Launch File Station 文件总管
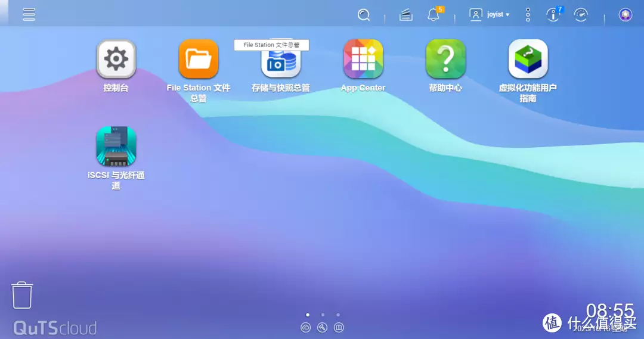The height and width of the screenshot is (339, 644). [199, 59]
